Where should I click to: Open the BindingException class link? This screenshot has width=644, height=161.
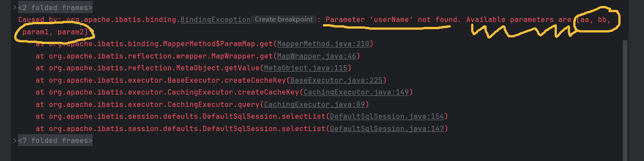tap(215, 20)
